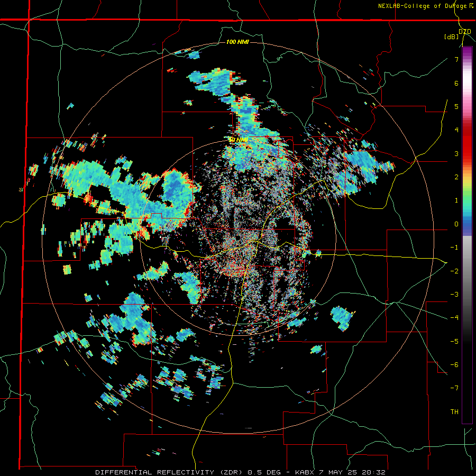
Task: Click the -1 value on the color scale
Action: pos(454,248)
